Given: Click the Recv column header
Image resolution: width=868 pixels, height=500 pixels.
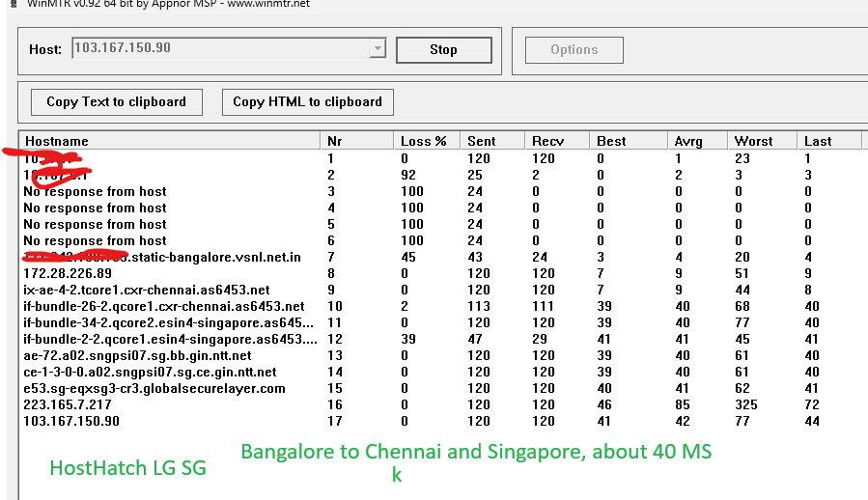Looking at the screenshot, I should [557, 141].
